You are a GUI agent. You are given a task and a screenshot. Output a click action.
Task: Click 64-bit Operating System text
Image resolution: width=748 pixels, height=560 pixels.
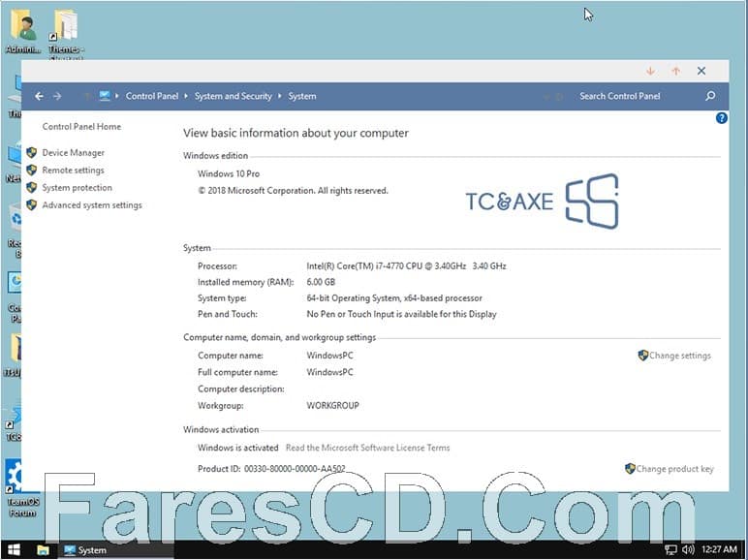click(x=394, y=298)
